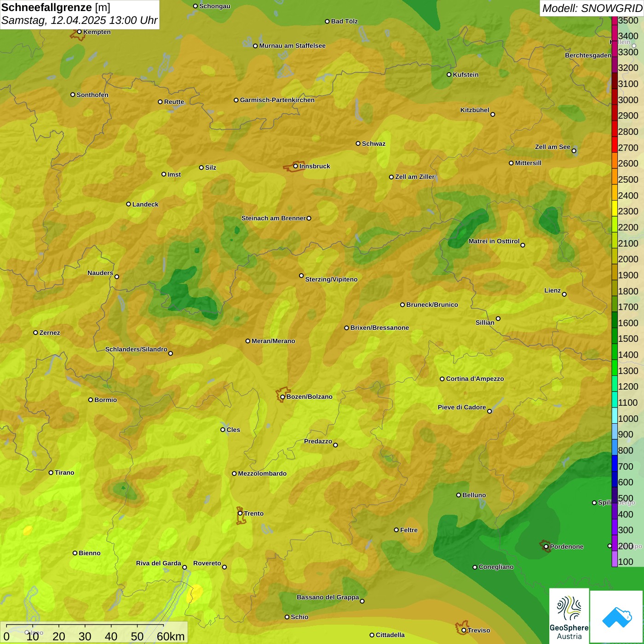Click the 100 value in the legend

coord(626,562)
